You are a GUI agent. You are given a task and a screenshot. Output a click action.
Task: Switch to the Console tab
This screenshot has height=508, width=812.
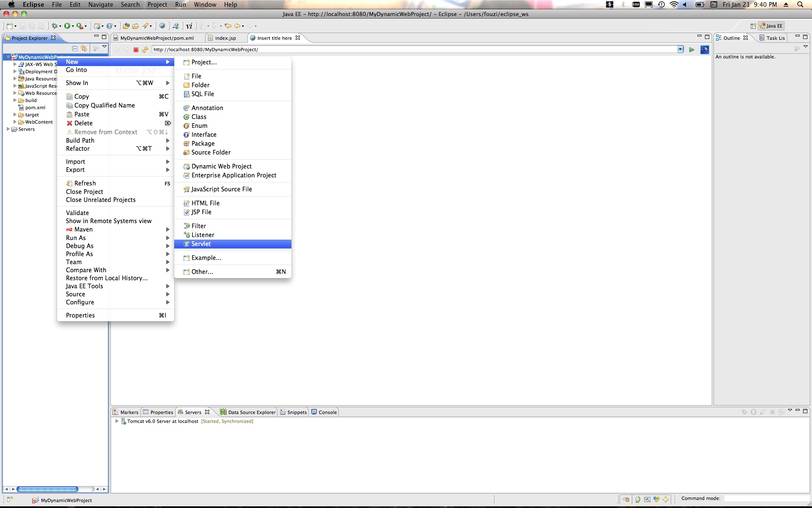pyautogui.click(x=324, y=412)
